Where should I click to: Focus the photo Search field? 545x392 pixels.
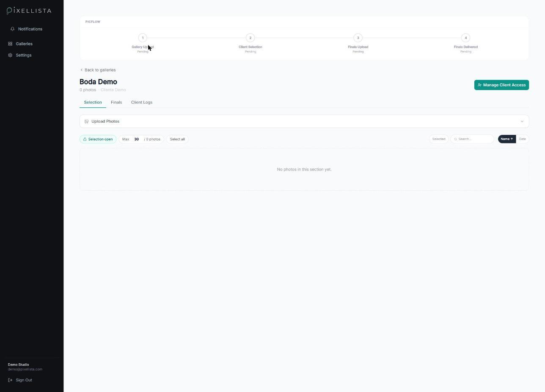(472, 139)
